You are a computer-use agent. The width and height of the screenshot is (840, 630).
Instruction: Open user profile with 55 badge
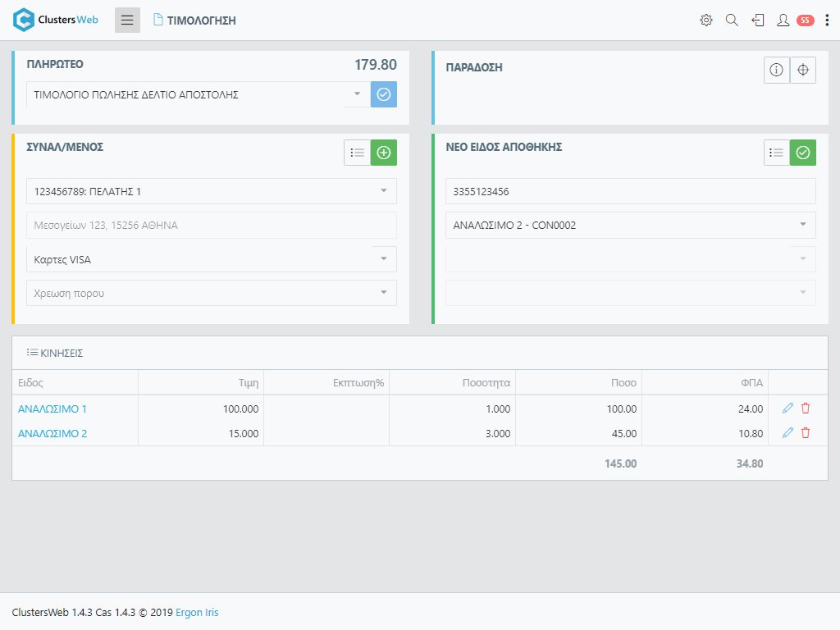click(783, 21)
